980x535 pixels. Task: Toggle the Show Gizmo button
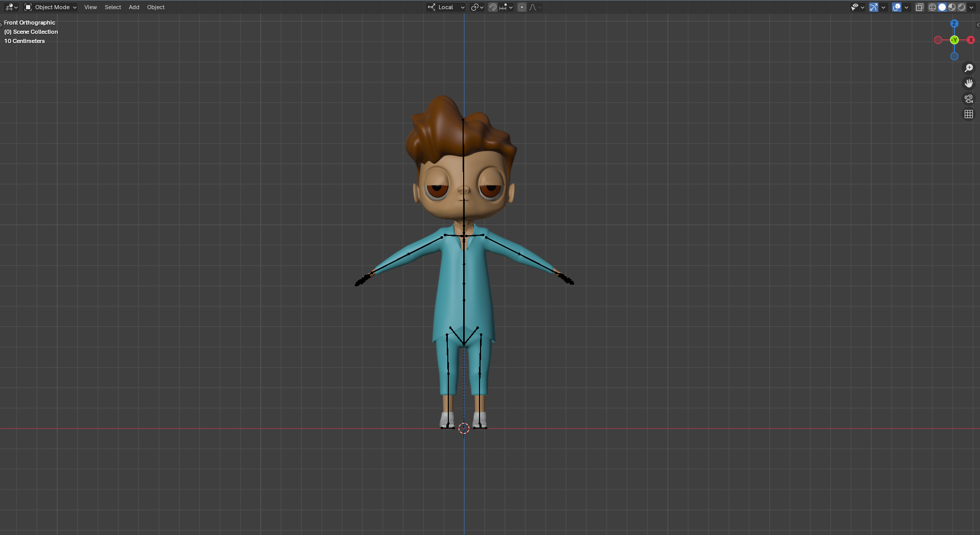pyautogui.click(x=874, y=7)
